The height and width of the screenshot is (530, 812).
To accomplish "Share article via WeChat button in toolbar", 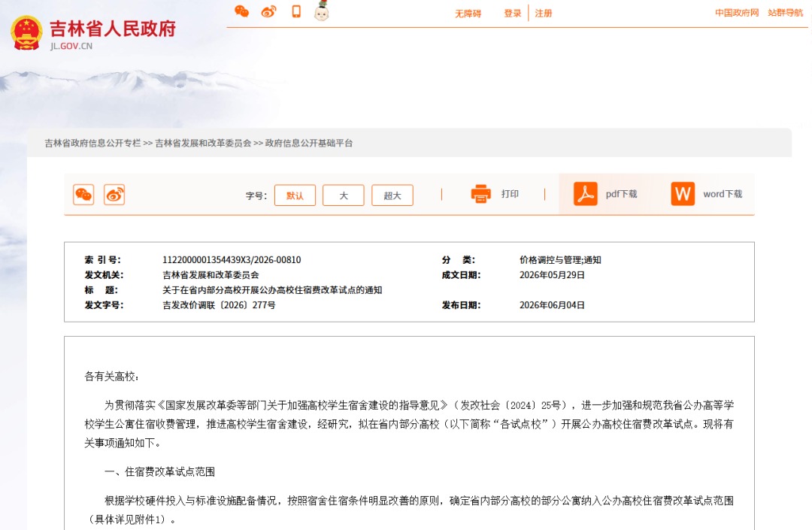I will point(83,195).
